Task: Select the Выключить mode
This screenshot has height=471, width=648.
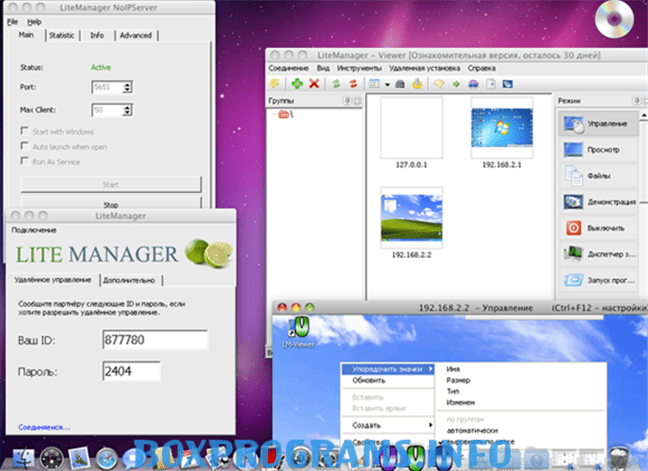Action: (598, 228)
